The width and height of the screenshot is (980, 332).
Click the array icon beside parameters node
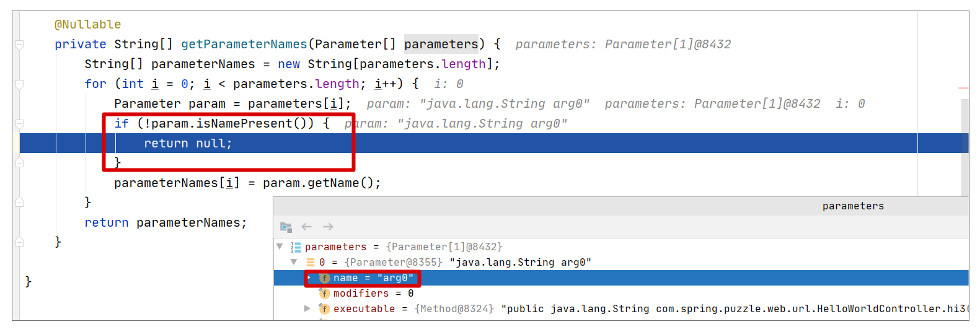tap(296, 247)
